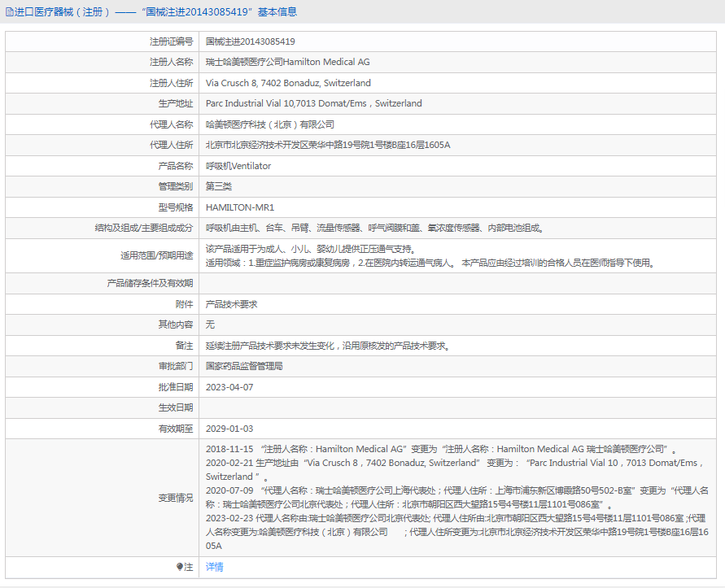Screen dimensions: 725x588
Task: Click the 产品储存条件及有效期 row label
Action: pyautogui.click(x=150, y=283)
